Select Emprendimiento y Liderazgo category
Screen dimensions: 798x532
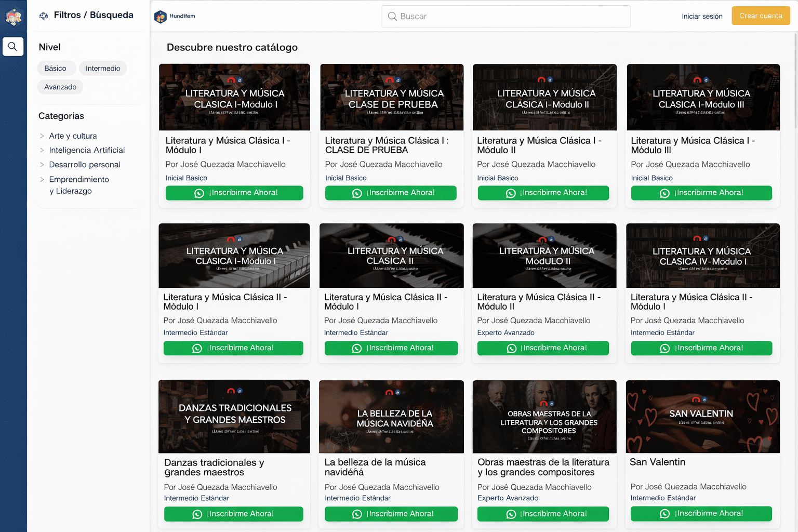click(78, 185)
